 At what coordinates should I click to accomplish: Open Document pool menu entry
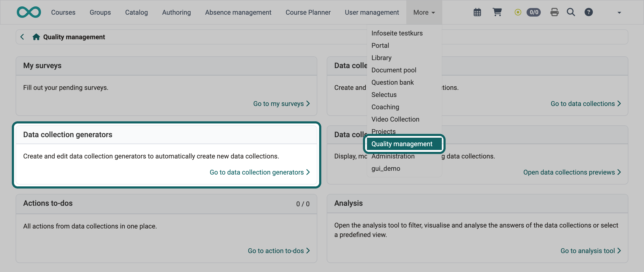coord(404,70)
